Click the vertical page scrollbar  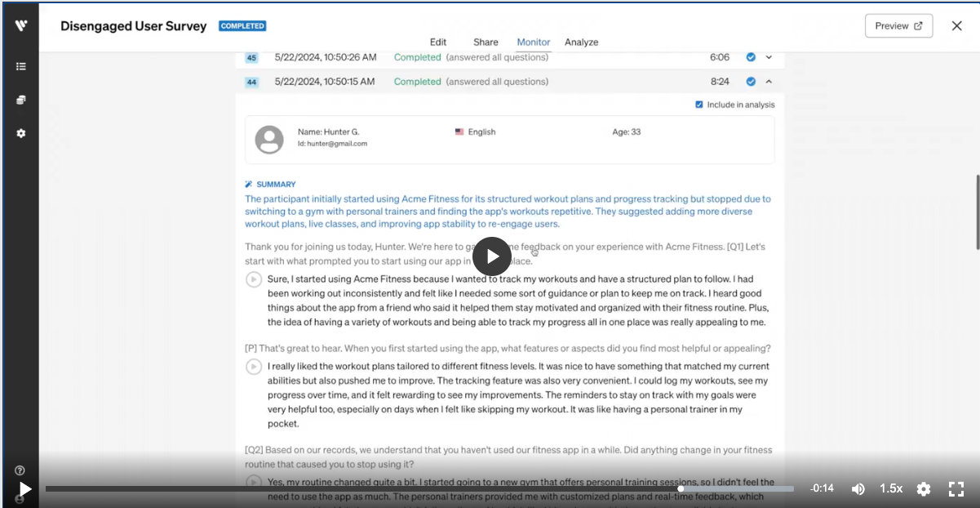977,212
